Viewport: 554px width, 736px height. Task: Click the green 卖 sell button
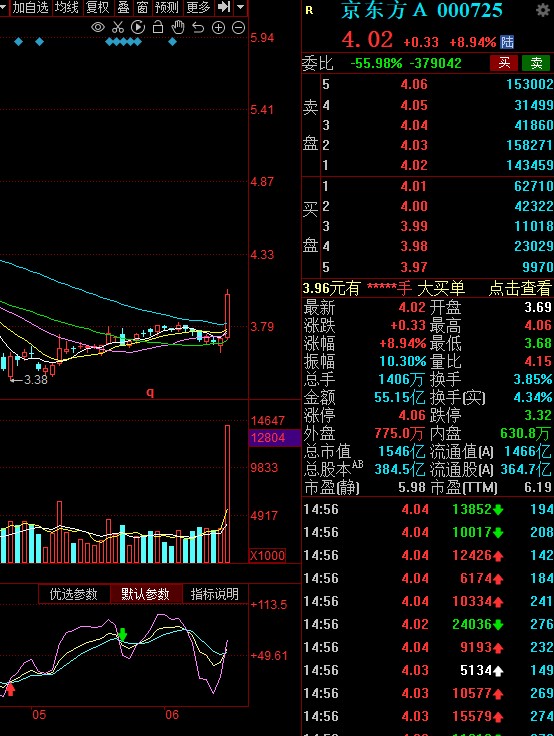[x=536, y=62]
